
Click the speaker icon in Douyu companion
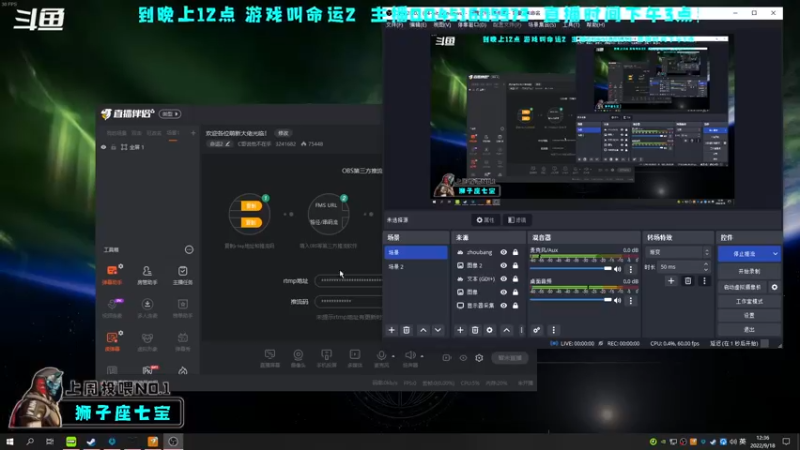point(410,356)
